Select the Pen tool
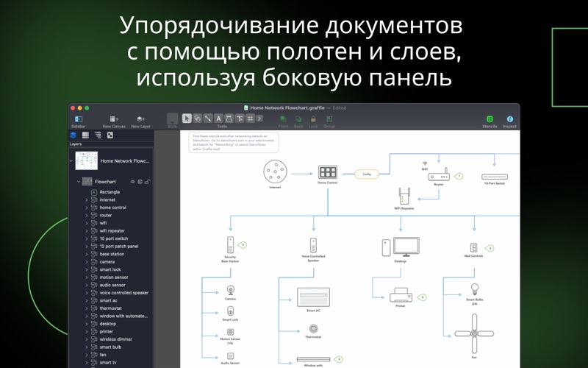The height and width of the screenshot is (368, 588). point(229,118)
